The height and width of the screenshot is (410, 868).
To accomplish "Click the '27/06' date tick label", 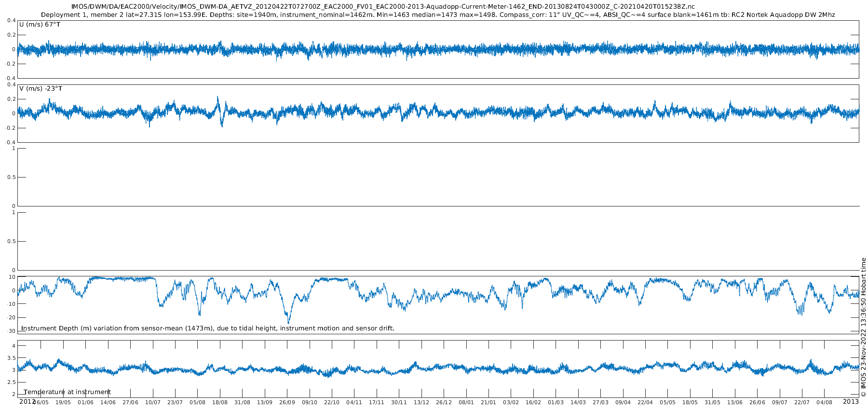I will [x=130, y=402].
